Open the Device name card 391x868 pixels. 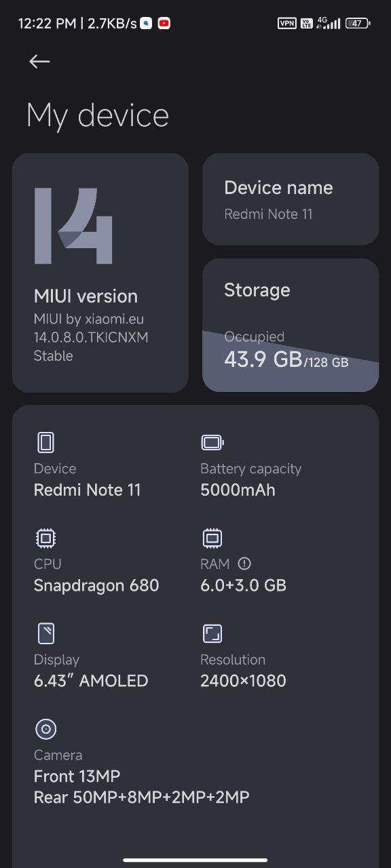291,199
